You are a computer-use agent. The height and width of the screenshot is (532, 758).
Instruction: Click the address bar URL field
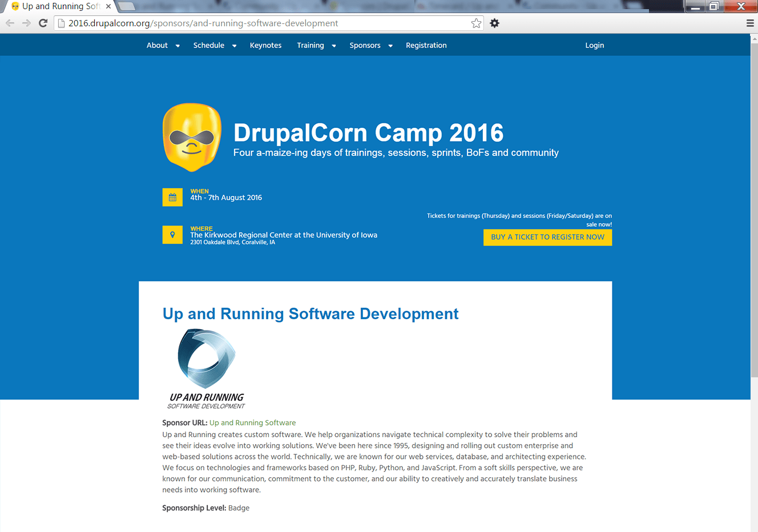268,23
